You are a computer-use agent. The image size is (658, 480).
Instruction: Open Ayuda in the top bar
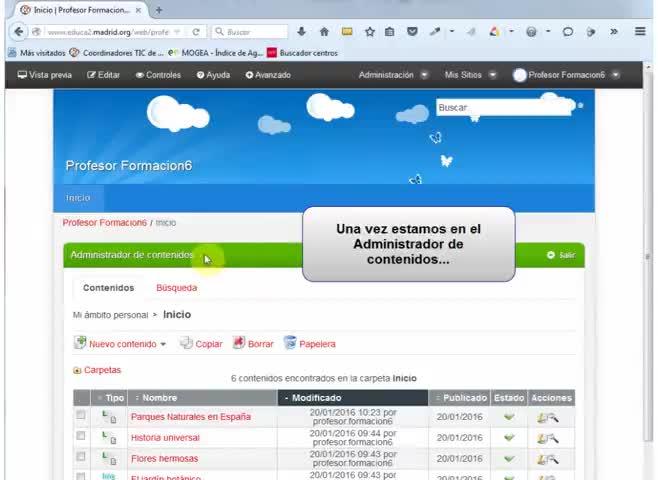point(214,75)
